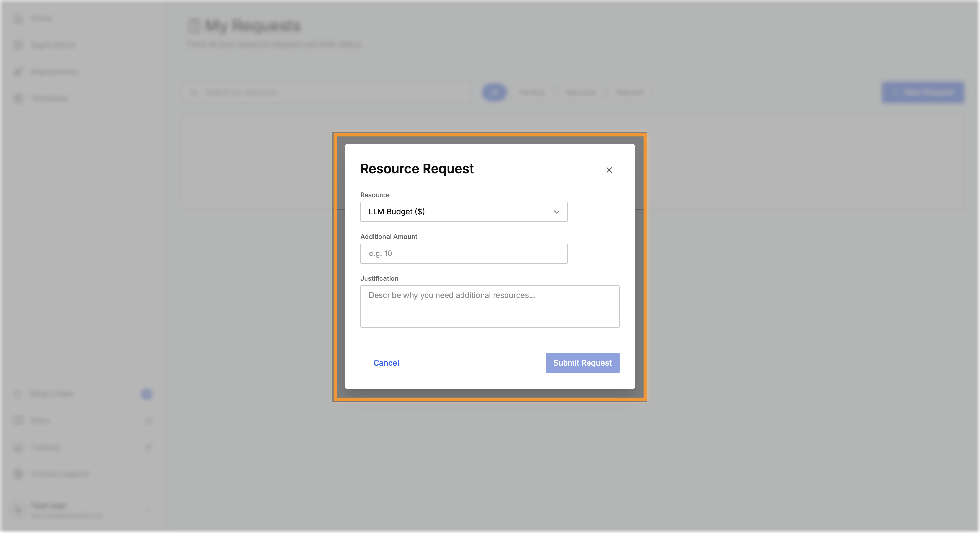Click the search by resource field
Screen dimensions: 980x533
[x=327, y=92]
